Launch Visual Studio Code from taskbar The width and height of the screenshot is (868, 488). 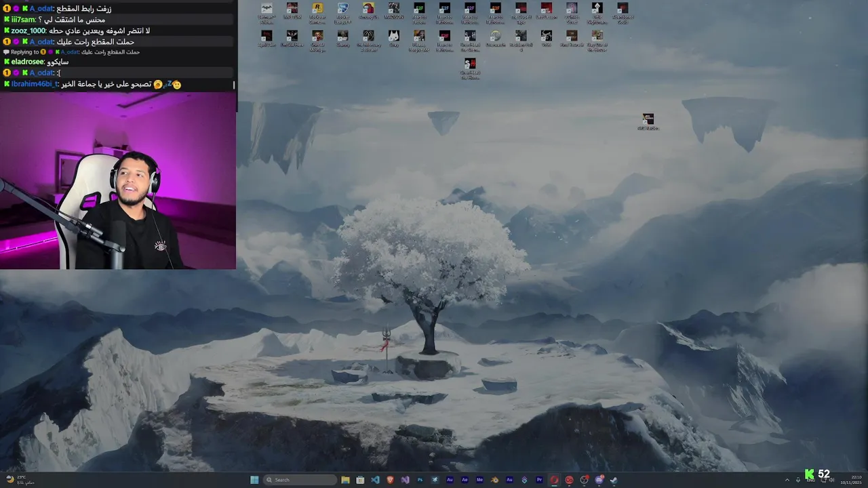point(375,480)
